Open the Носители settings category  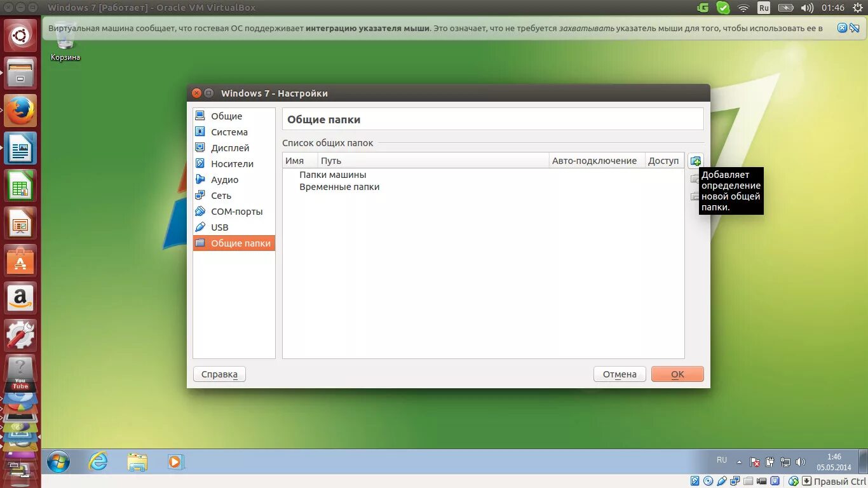click(234, 164)
